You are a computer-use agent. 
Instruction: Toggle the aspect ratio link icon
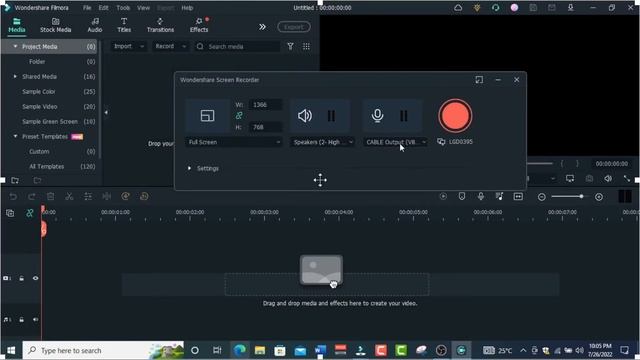[x=239, y=116]
